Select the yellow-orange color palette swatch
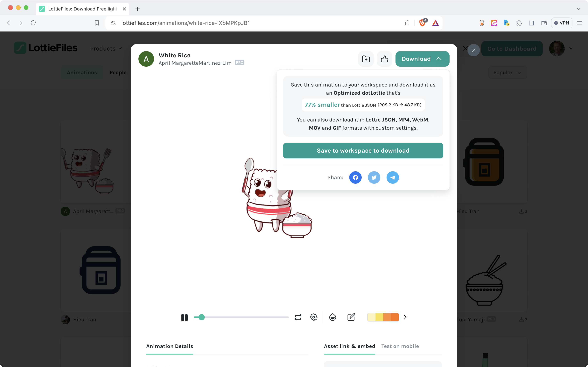This screenshot has width=588, height=367. [x=383, y=317]
